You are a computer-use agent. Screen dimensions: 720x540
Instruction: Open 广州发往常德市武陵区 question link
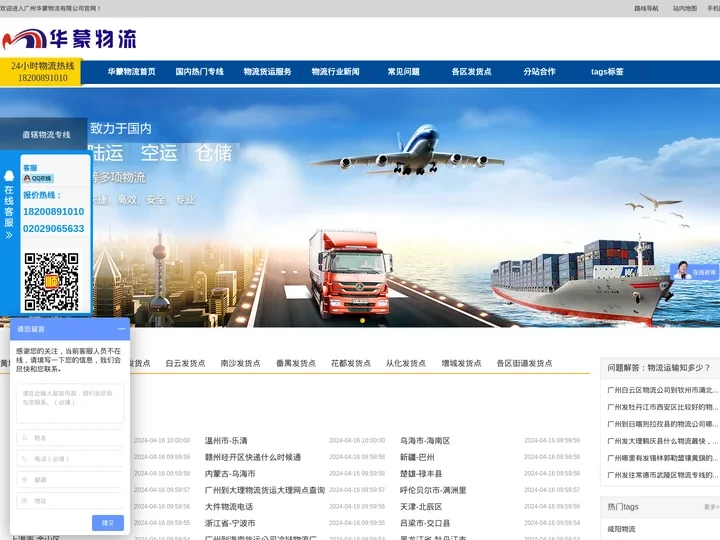663,475
